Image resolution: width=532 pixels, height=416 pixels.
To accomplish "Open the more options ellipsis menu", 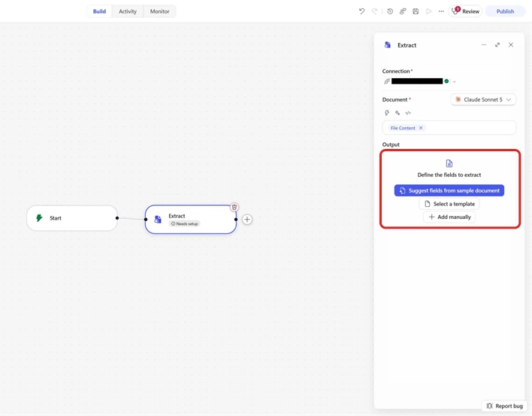I will pyautogui.click(x=441, y=11).
